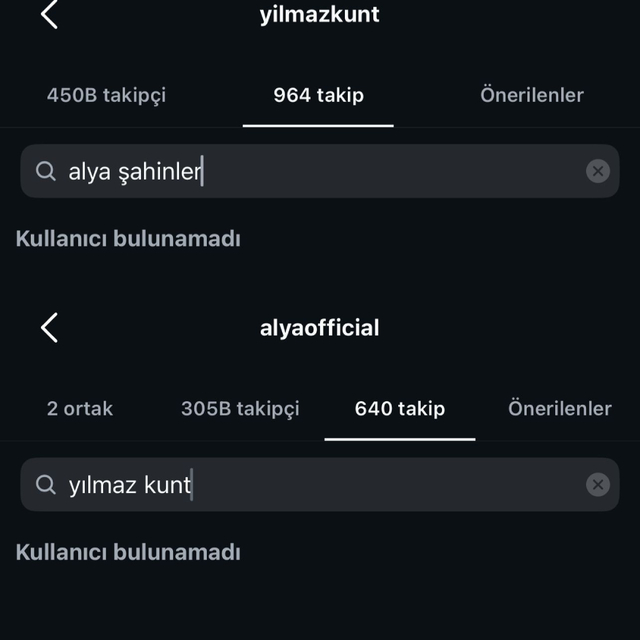Clear the 'yılmaz kunt' search text
The height and width of the screenshot is (640, 640).
597,485
